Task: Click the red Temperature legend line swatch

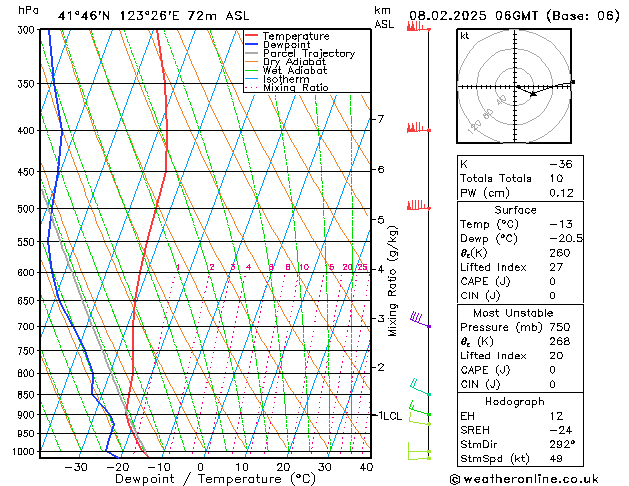Action: (x=252, y=36)
